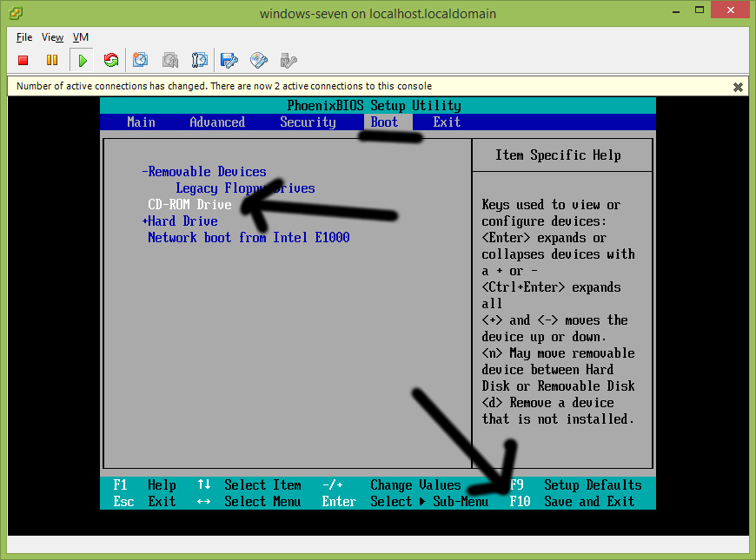Click the Select Menu footer label
This screenshot has height=560, width=756.
(262, 502)
